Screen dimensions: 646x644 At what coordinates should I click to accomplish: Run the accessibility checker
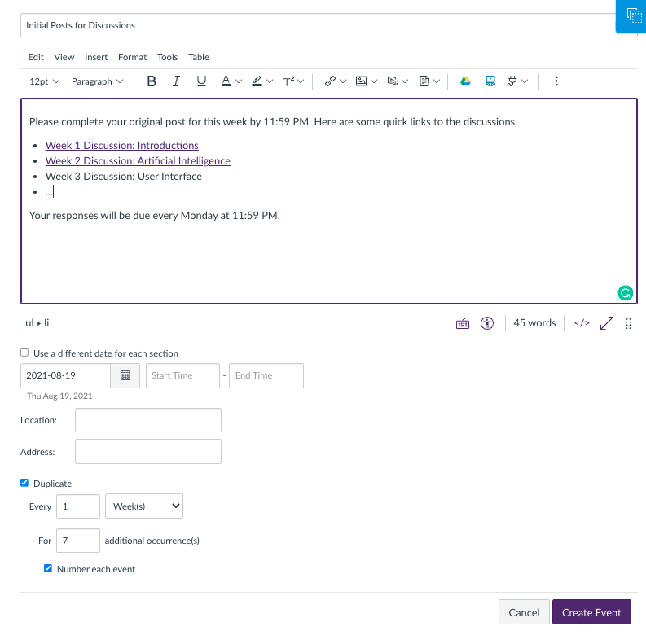(x=487, y=323)
